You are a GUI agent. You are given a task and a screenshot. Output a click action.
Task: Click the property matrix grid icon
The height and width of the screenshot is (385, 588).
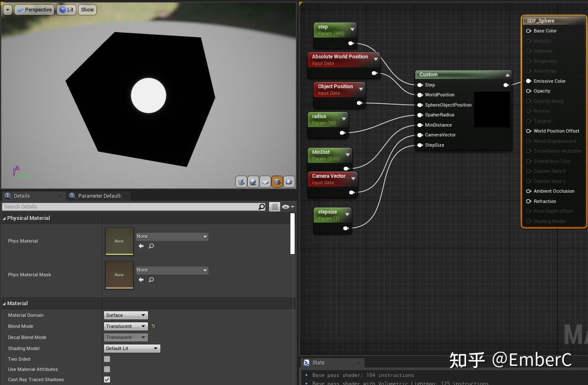coord(274,207)
